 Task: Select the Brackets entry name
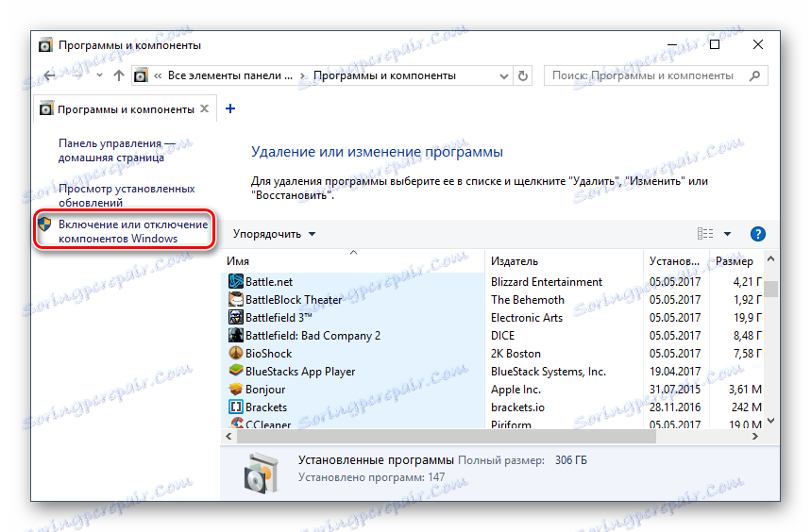point(266,407)
